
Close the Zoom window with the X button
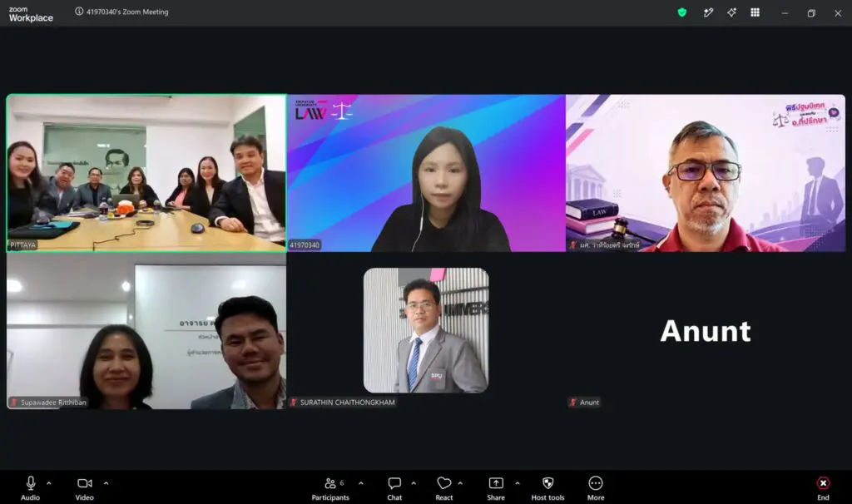[838, 13]
